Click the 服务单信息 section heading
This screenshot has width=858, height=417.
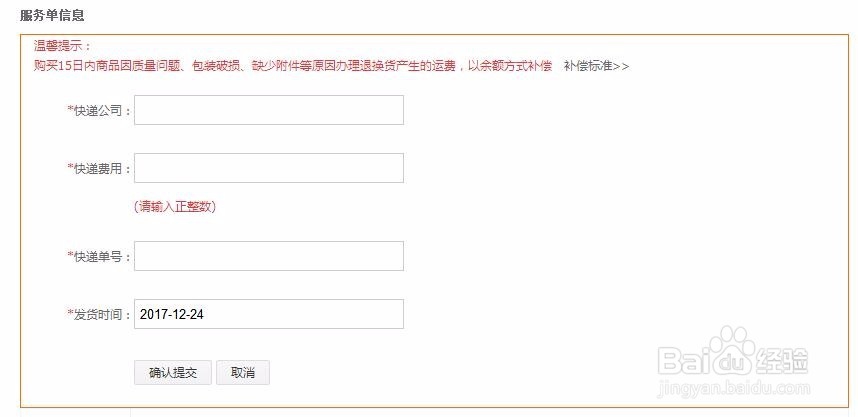(x=52, y=15)
